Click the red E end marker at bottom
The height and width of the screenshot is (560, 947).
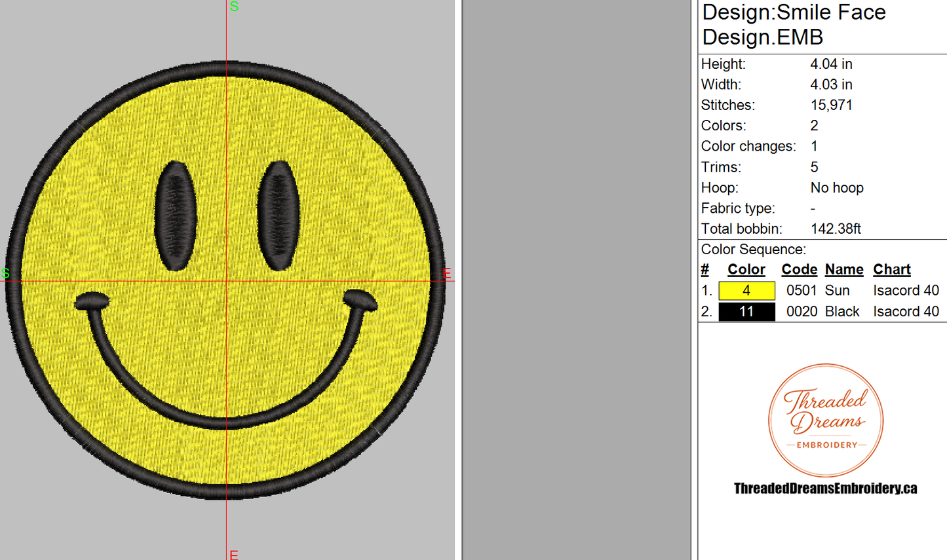click(x=234, y=555)
